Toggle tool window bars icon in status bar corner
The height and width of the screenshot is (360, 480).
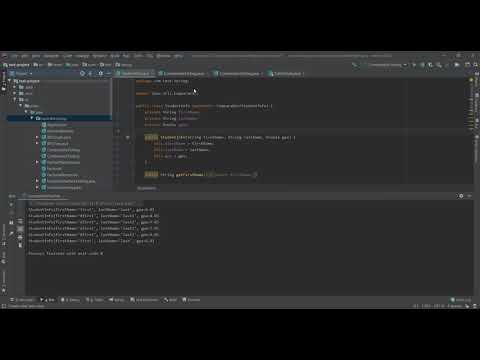[4, 306]
